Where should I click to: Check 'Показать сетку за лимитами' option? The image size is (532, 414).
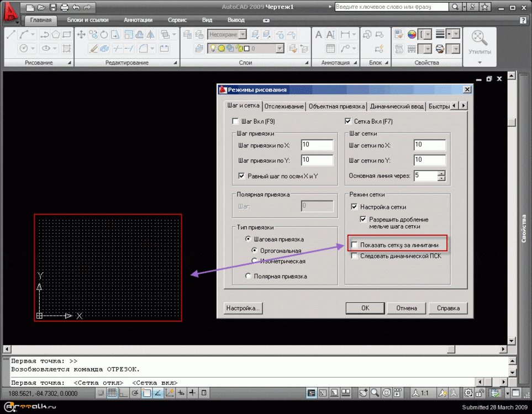(x=354, y=245)
